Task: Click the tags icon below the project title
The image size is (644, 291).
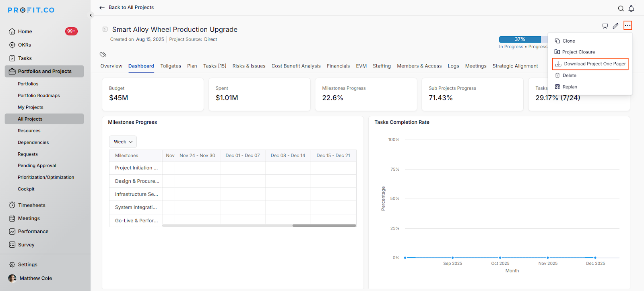Action: tap(103, 55)
